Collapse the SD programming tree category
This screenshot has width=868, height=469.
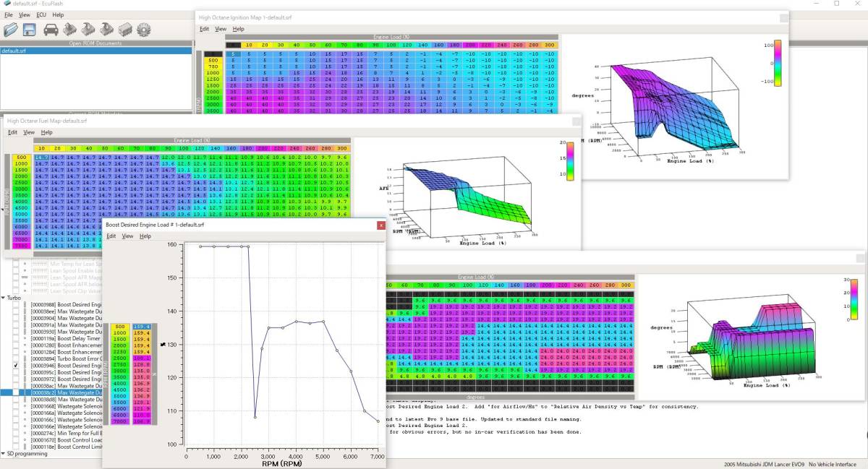pyautogui.click(x=4, y=454)
